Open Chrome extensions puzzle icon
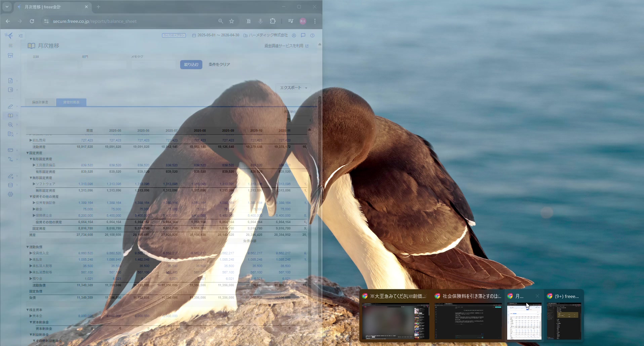This screenshot has height=346, width=644. [x=273, y=21]
